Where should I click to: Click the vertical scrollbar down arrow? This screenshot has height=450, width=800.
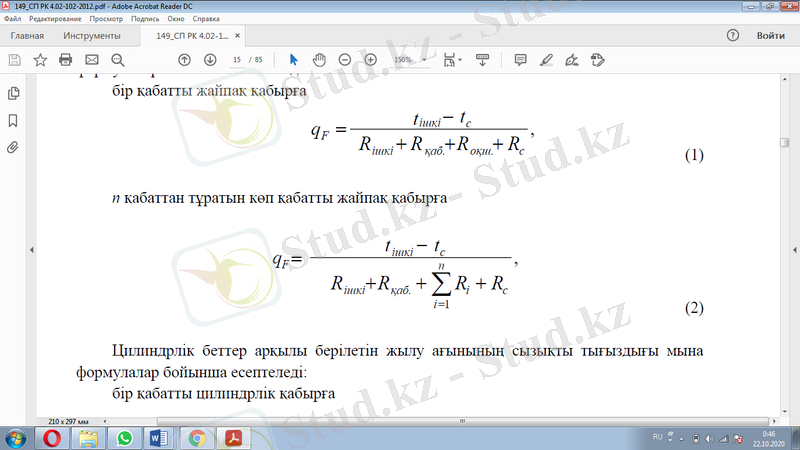(785, 411)
